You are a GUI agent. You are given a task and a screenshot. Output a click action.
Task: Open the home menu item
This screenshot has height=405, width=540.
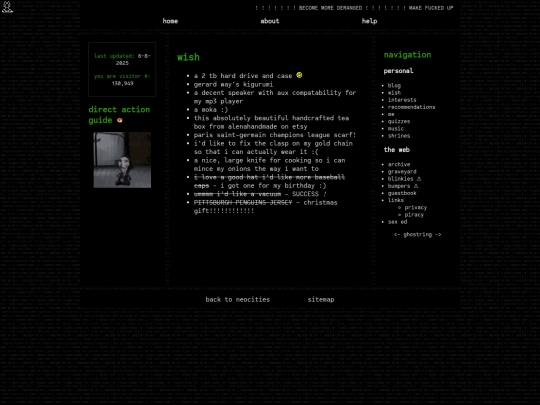coord(170,21)
